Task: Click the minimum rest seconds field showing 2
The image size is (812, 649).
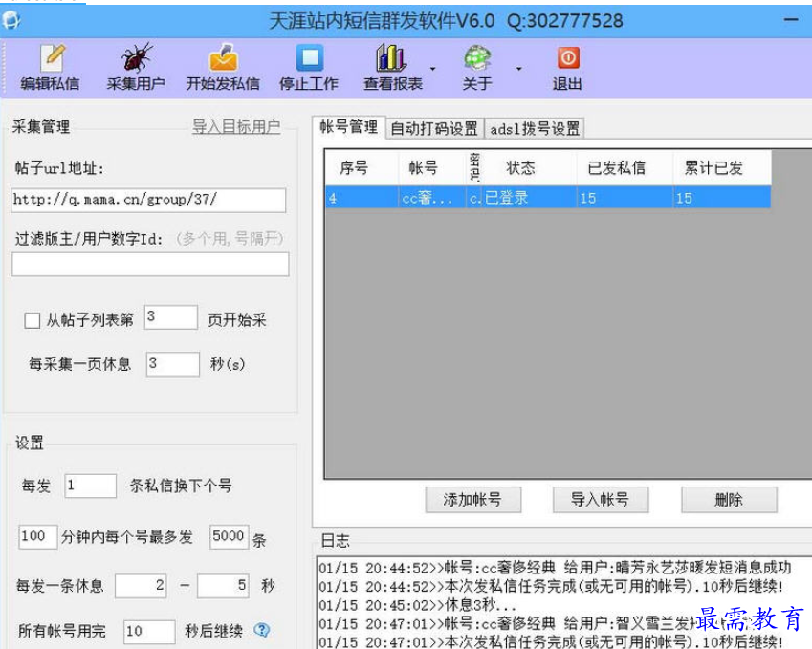Action: tap(141, 586)
